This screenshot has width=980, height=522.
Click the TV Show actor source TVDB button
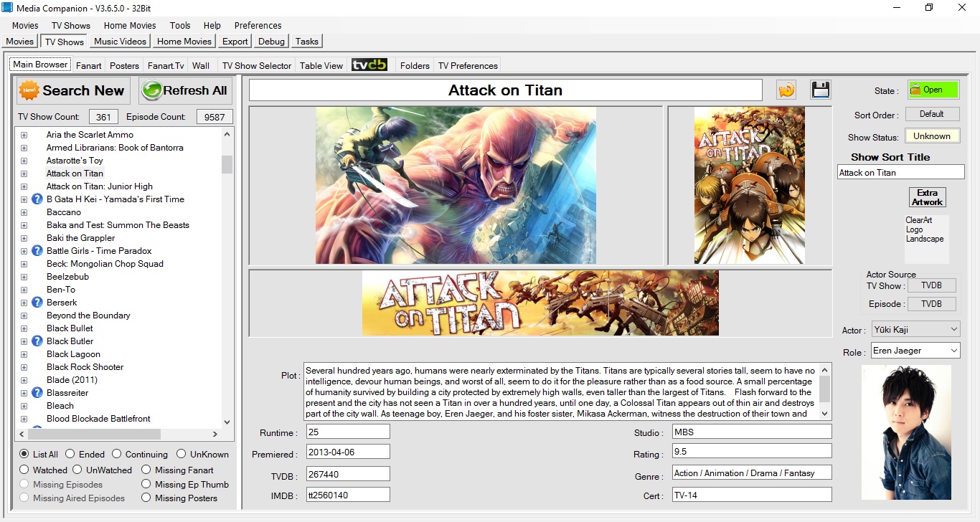931,285
